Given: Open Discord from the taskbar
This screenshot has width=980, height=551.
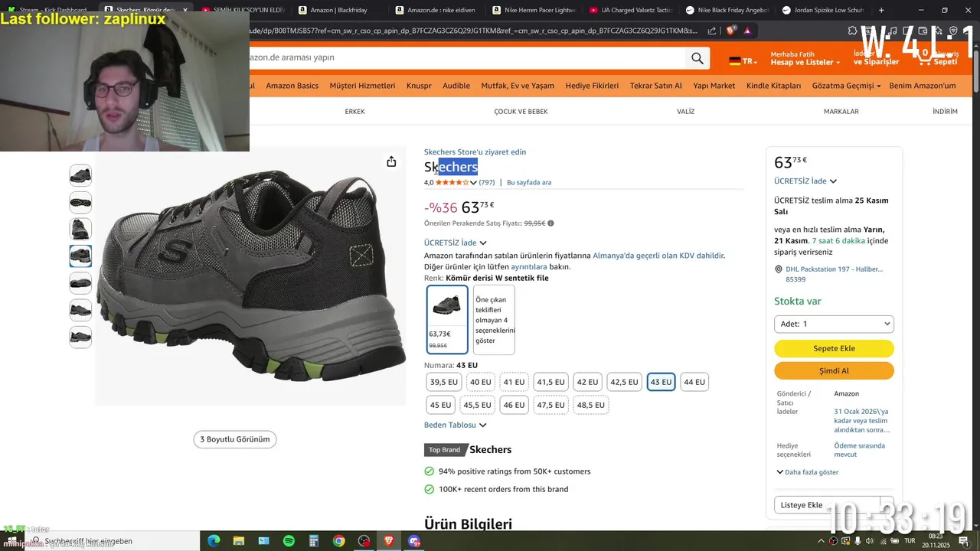Looking at the screenshot, I should coord(414,541).
